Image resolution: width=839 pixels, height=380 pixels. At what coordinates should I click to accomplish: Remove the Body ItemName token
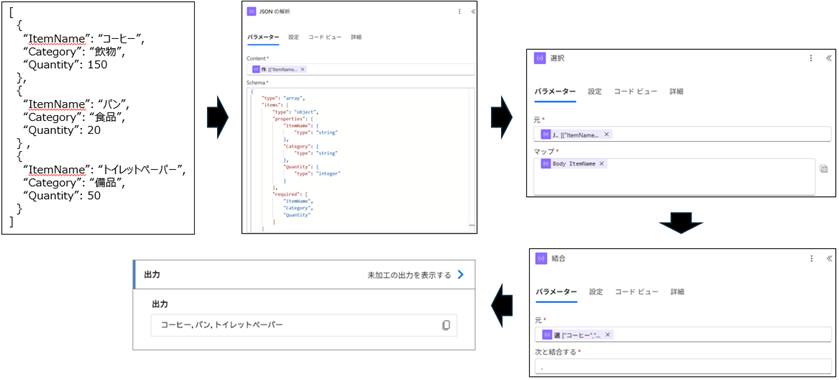[x=601, y=163]
